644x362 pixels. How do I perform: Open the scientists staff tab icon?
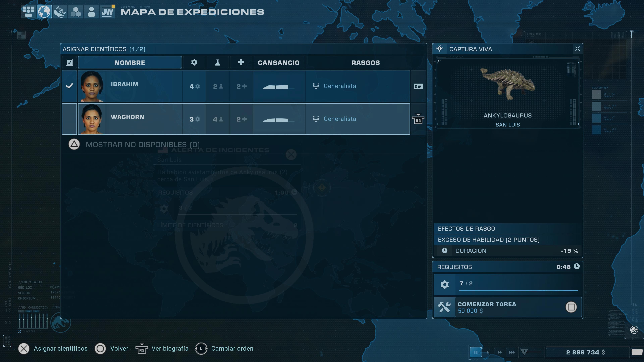[91, 12]
